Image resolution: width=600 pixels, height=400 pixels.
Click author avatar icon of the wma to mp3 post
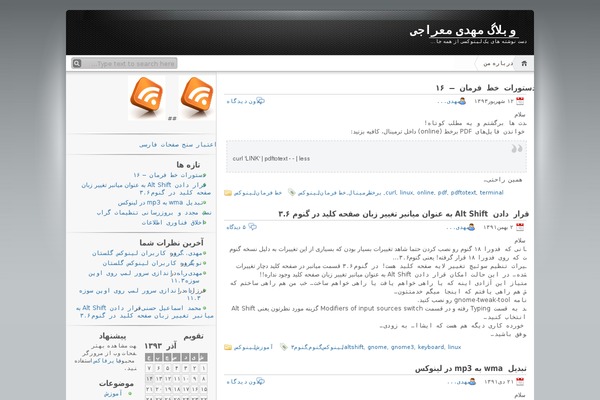point(472,382)
